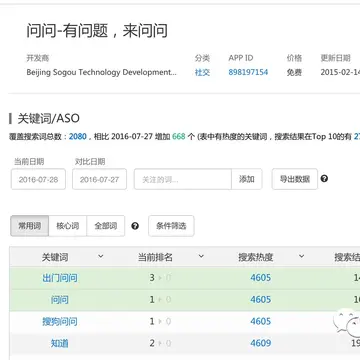Image resolution: width=360 pixels, height=360 pixels.
Task: Switch to the 核心词 tab
Action: pyautogui.click(x=68, y=226)
